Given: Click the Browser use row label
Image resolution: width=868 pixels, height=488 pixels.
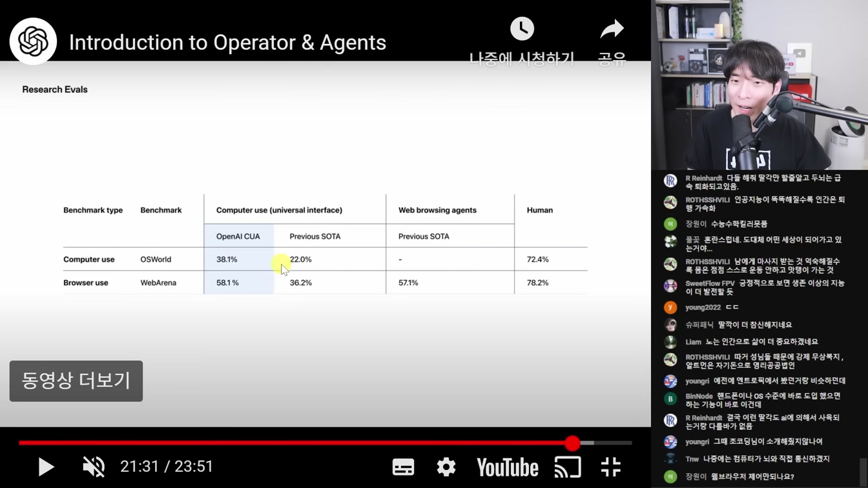Looking at the screenshot, I should pos(86,283).
